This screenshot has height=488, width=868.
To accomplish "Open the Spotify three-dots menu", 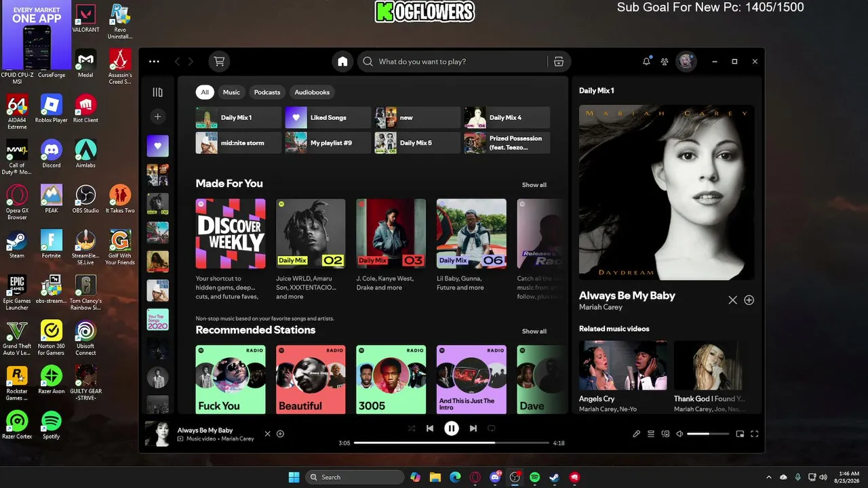I will click(154, 62).
